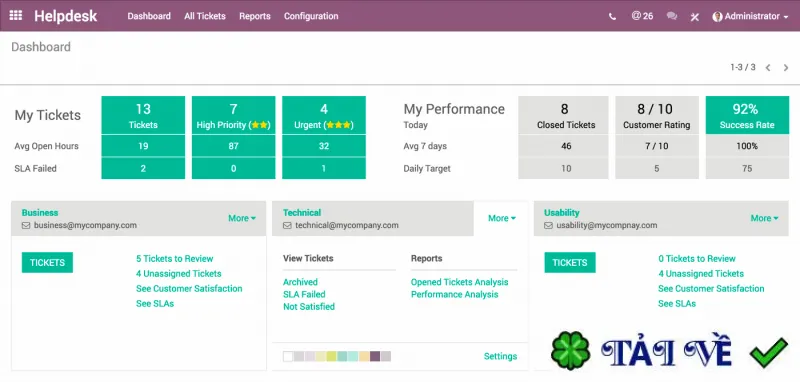Image resolution: width=800 pixels, height=382 pixels.
Task: Open the @26 mentions inbox
Action: click(x=642, y=16)
